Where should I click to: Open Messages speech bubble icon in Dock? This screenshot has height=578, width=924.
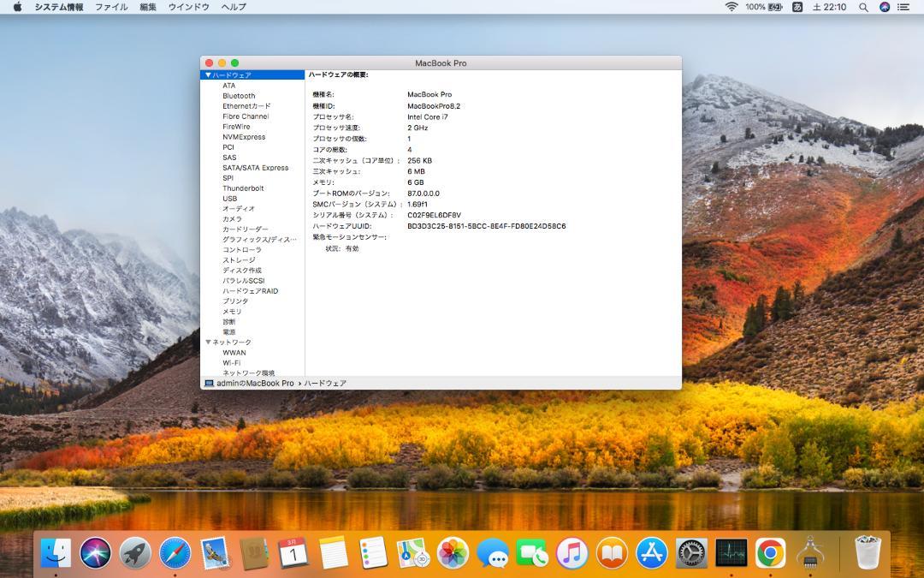pos(493,554)
